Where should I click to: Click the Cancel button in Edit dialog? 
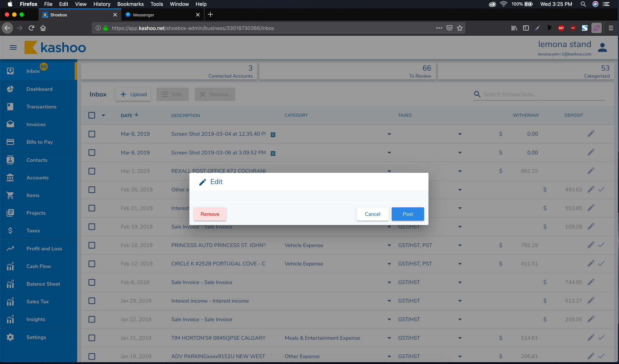tap(372, 214)
